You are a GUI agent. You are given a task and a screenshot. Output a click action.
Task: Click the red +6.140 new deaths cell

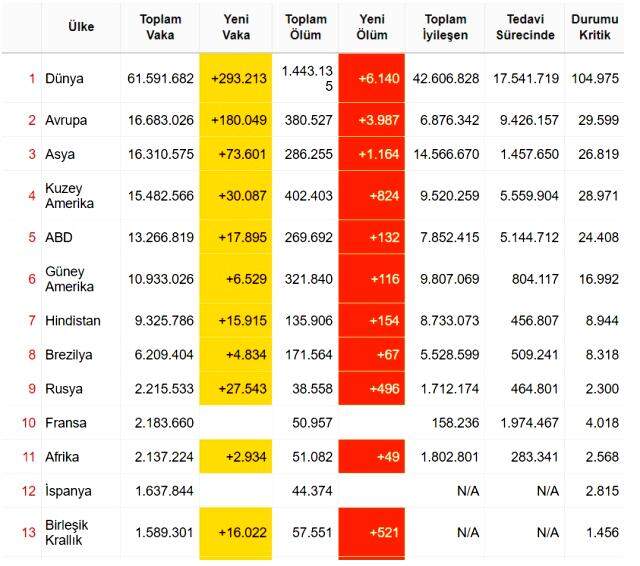click(372, 78)
